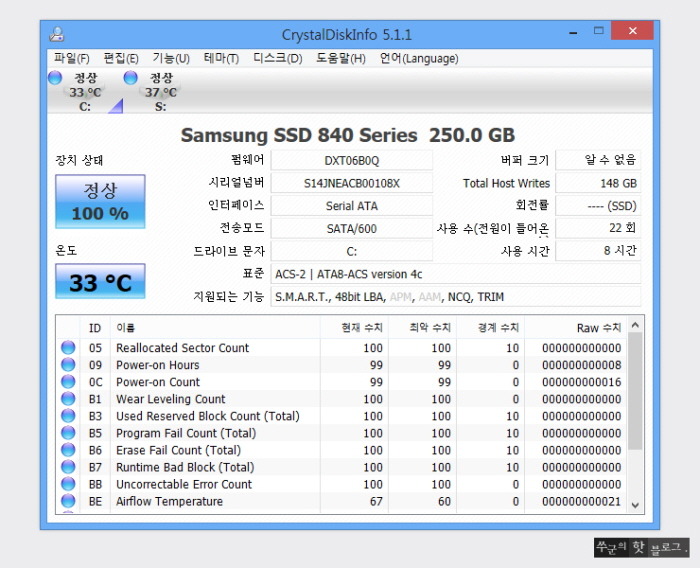Click status orb for Runtime Bad Block
700x568 pixels.
68,467
